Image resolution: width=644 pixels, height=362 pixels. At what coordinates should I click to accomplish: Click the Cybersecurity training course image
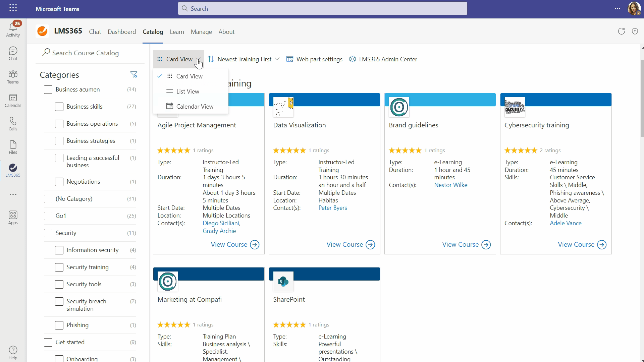(515, 107)
